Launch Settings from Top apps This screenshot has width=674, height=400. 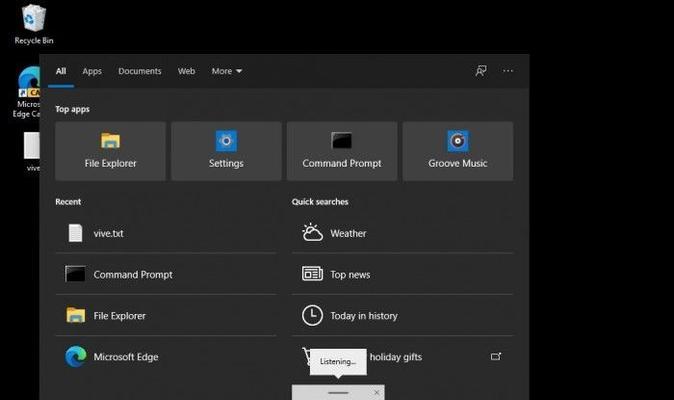[x=226, y=151]
